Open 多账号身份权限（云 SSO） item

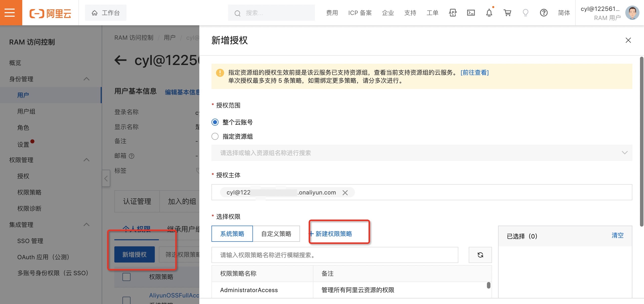coord(53,273)
